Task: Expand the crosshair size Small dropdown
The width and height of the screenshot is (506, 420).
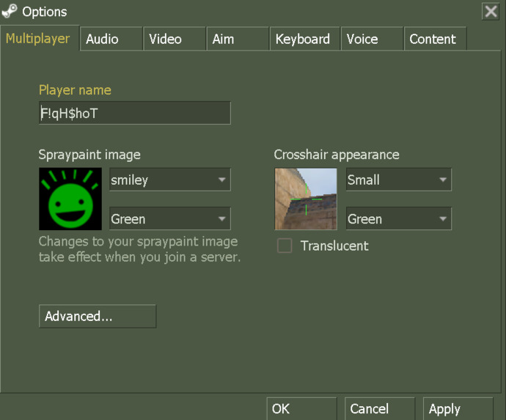Action: [398, 180]
